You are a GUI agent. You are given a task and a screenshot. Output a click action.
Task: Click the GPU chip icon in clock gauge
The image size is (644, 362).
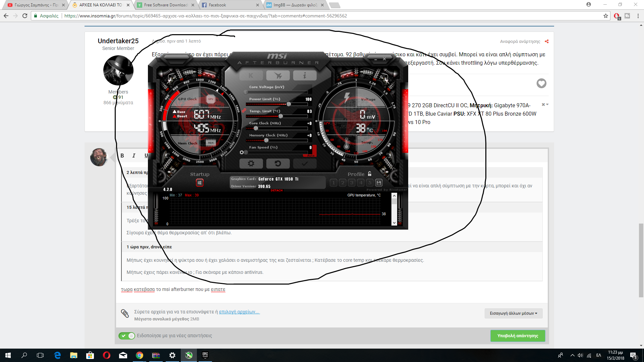pos(211,99)
